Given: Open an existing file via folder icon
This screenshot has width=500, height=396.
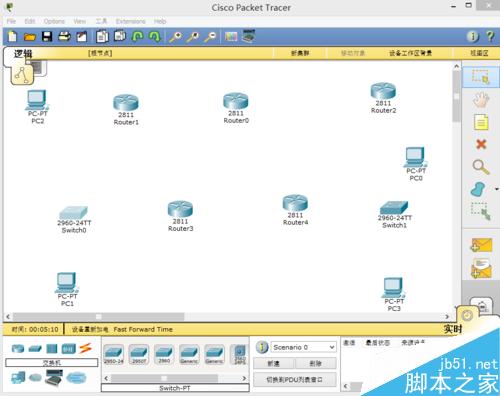Looking at the screenshot, I should click(30, 37).
